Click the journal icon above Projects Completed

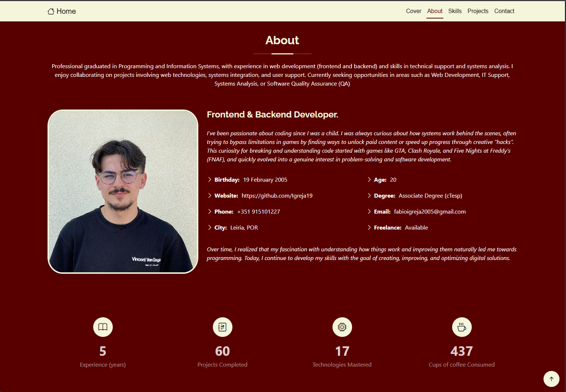click(223, 327)
